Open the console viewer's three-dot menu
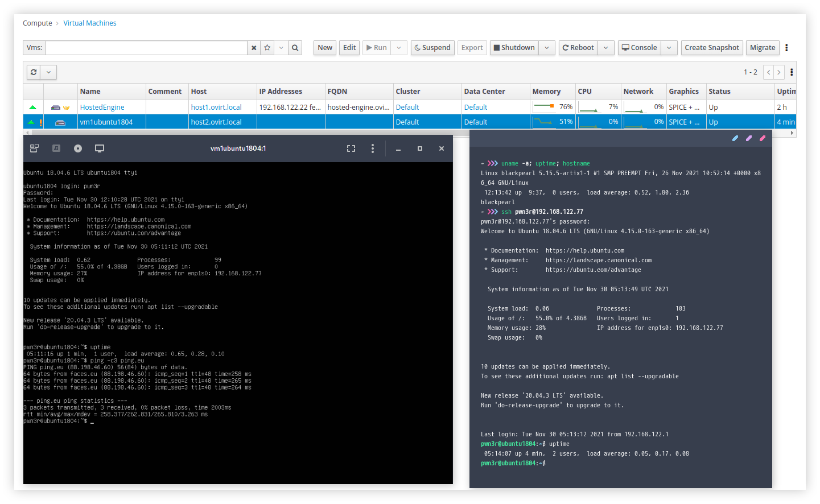820x504 pixels. tap(373, 148)
